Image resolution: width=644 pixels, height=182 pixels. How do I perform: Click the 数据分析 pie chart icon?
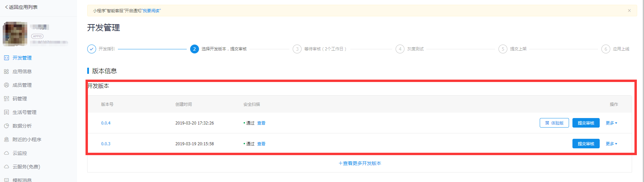point(6,126)
